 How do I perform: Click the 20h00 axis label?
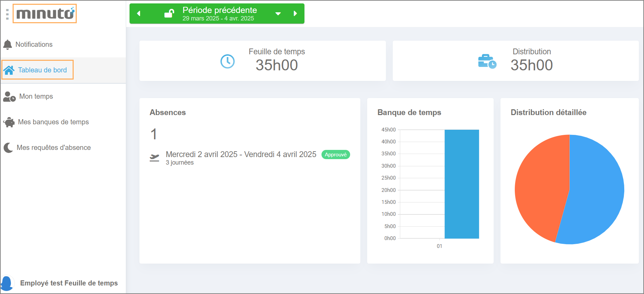tap(389, 190)
